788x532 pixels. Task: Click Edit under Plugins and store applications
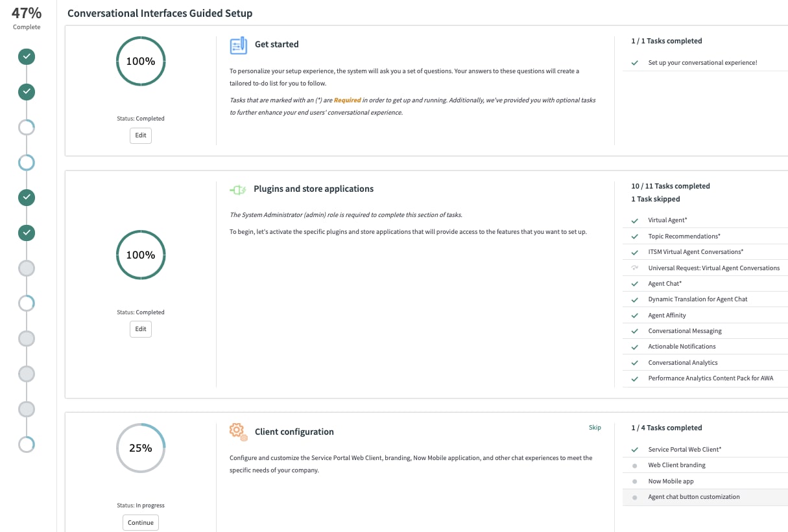coord(140,329)
